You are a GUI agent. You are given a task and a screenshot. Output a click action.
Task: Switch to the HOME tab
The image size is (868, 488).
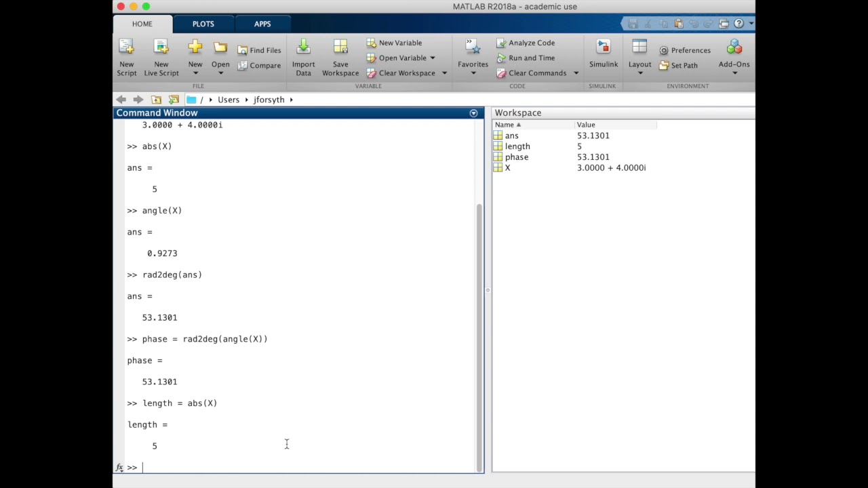(x=142, y=24)
